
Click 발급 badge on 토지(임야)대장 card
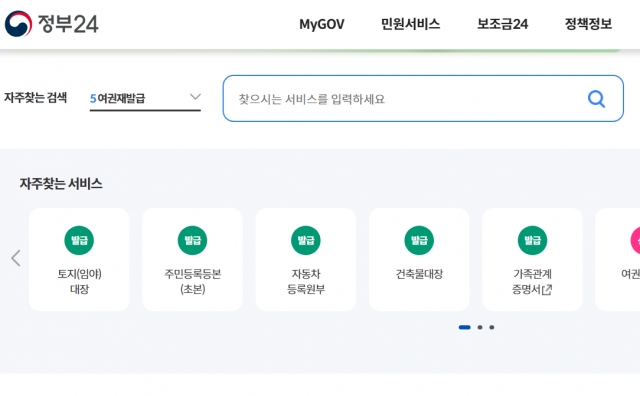pyautogui.click(x=79, y=240)
